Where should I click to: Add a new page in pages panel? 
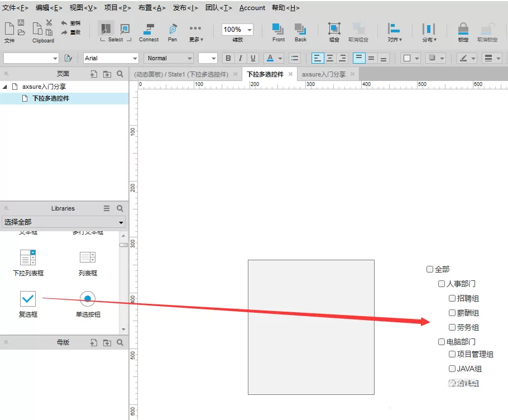(94, 74)
